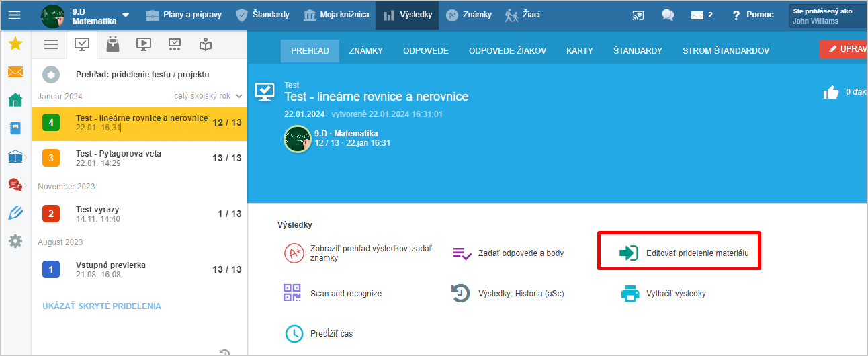
Task: Switch to the KARTY tab
Action: click(x=580, y=50)
